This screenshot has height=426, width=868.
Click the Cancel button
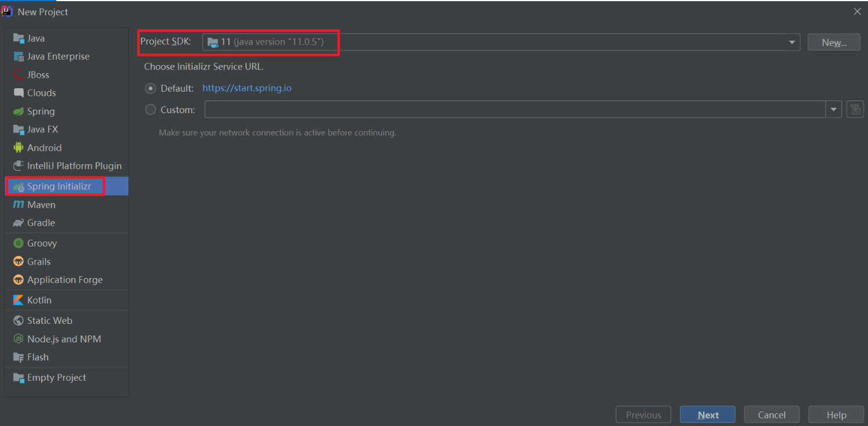pyautogui.click(x=772, y=415)
